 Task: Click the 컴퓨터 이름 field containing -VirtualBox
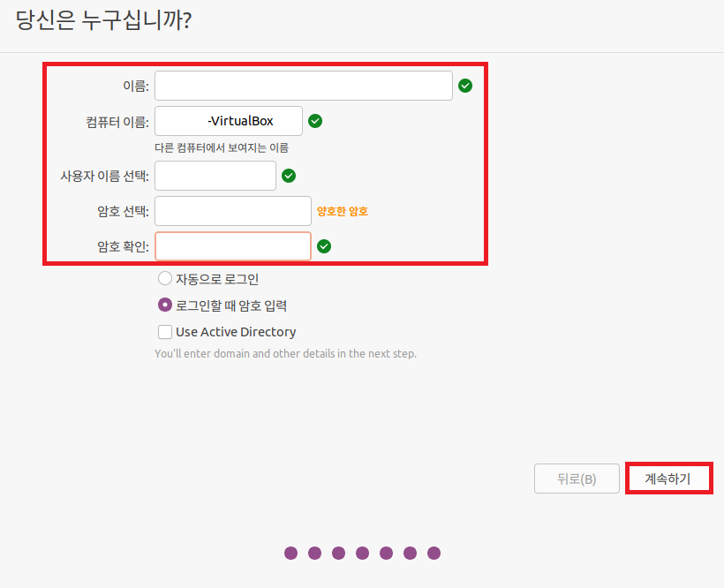tap(229, 121)
